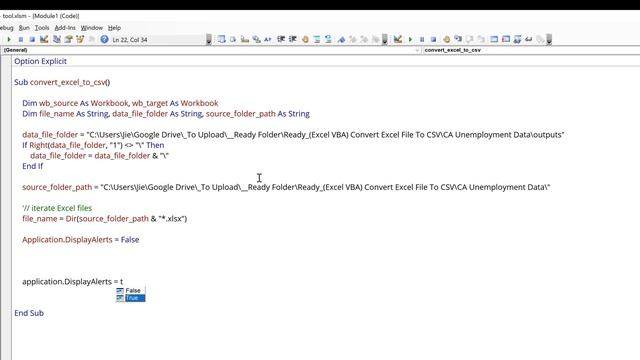Run the macro with the standard toolbar play icon
Viewport: 640px width, 360px height.
[x=9, y=40]
